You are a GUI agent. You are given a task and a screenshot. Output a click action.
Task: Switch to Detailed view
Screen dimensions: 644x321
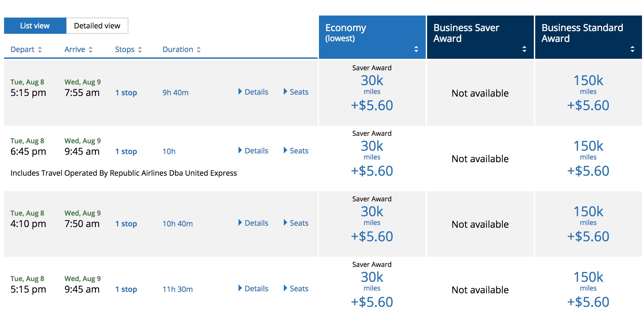(97, 26)
